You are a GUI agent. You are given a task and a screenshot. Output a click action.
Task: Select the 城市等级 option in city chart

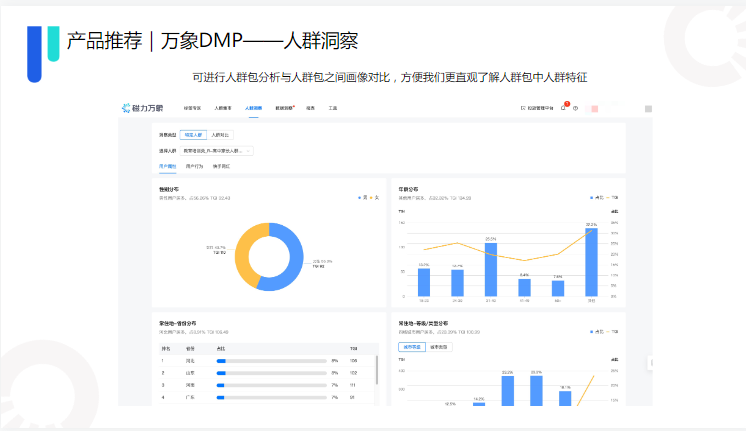pos(412,347)
